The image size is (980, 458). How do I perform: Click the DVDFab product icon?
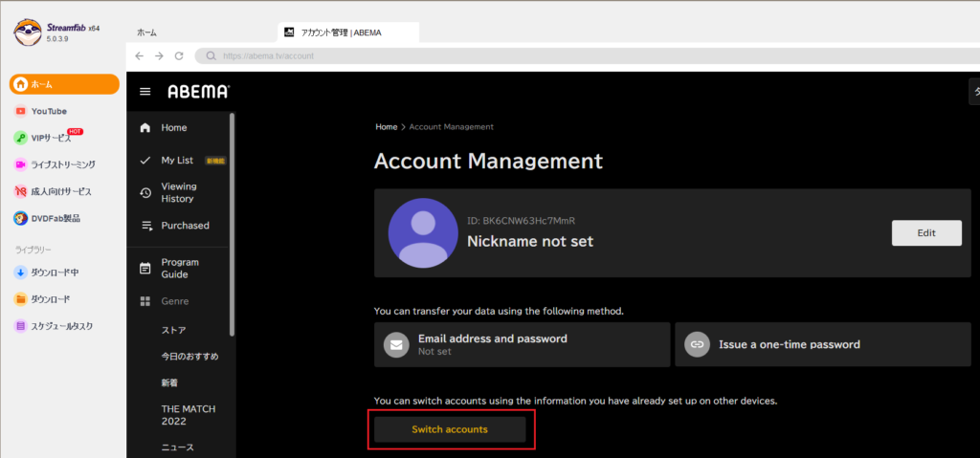click(21, 218)
